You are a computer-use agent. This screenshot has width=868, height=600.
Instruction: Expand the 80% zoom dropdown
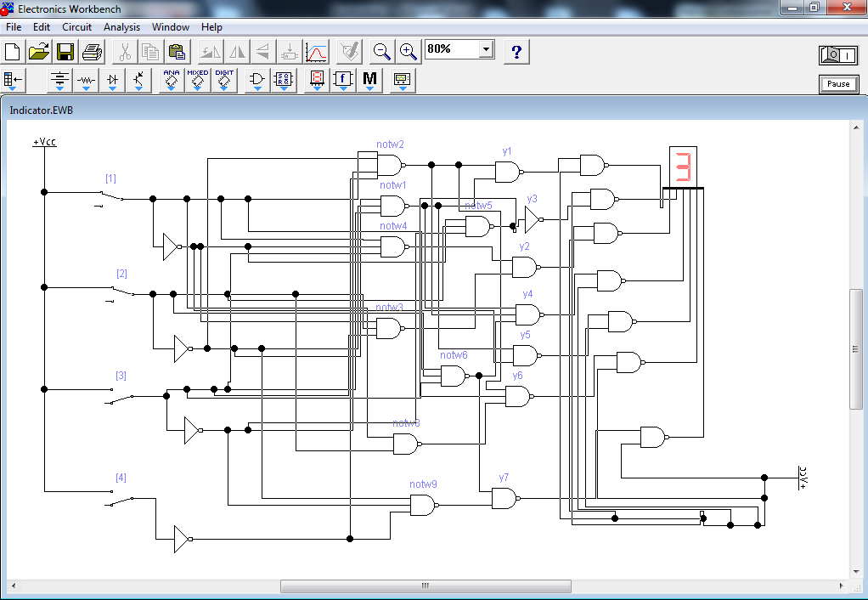pyautogui.click(x=486, y=49)
